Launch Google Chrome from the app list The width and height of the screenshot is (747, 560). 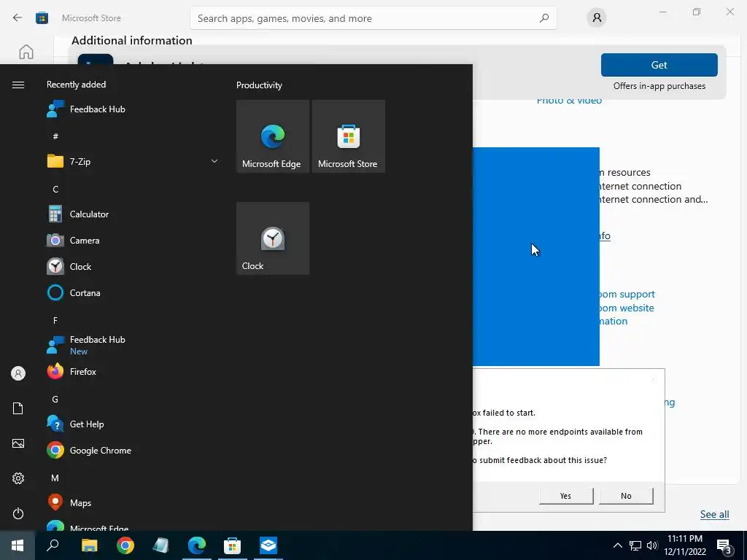(x=133, y=450)
